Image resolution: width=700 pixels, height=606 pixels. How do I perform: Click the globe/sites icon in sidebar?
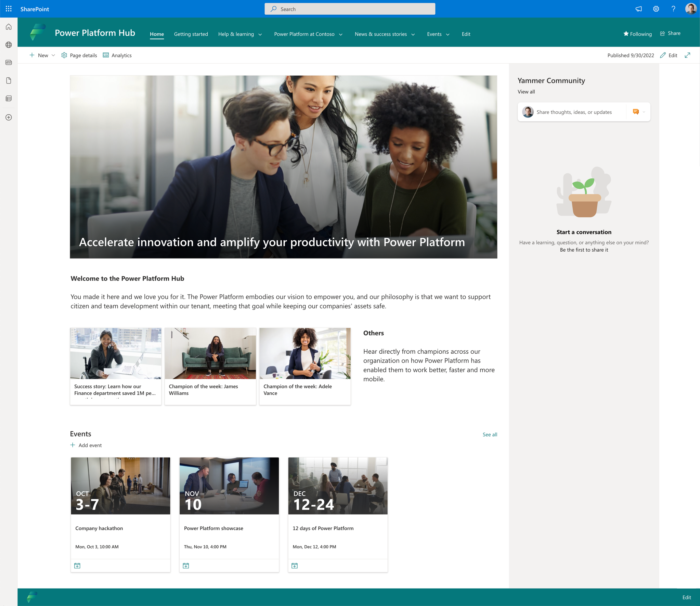point(9,44)
